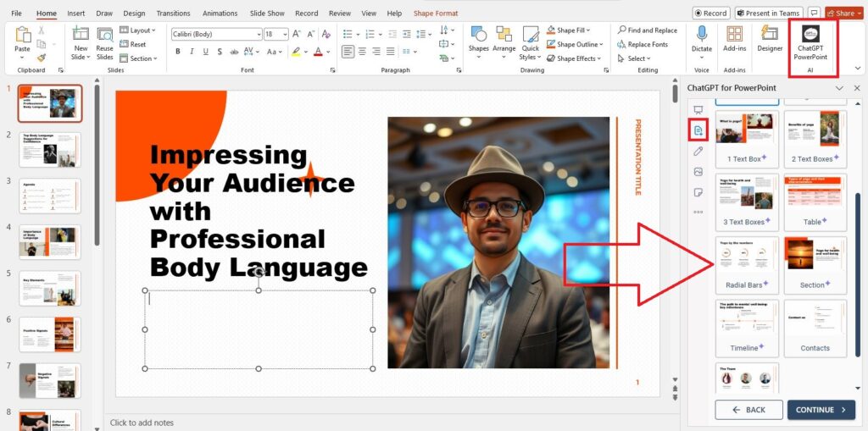The height and width of the screenshot is (431, 868).
Task: Increase the font size
Action: (297, 35)
